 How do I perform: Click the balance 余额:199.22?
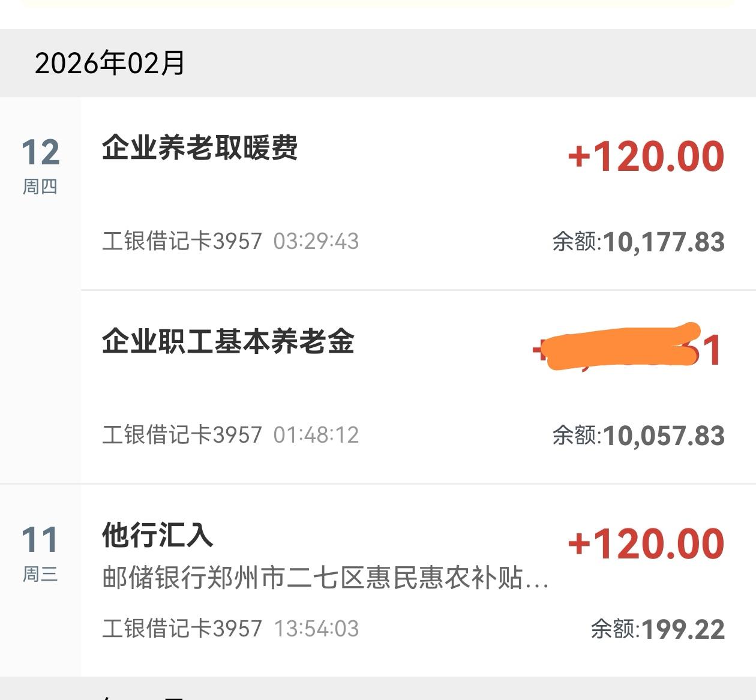tap(657, 628)
